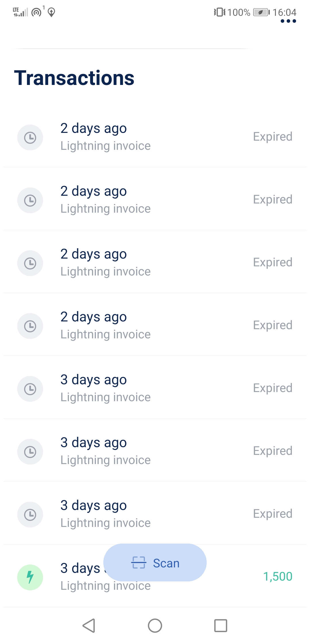Tap the green lightning bolt icon
This screenshot has height=644, width=310.
click(x=30, y=577)
